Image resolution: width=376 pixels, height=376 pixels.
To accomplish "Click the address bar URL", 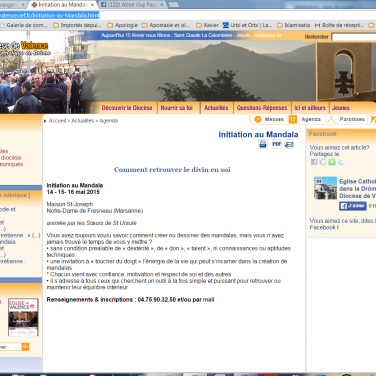I will (50, 15).
